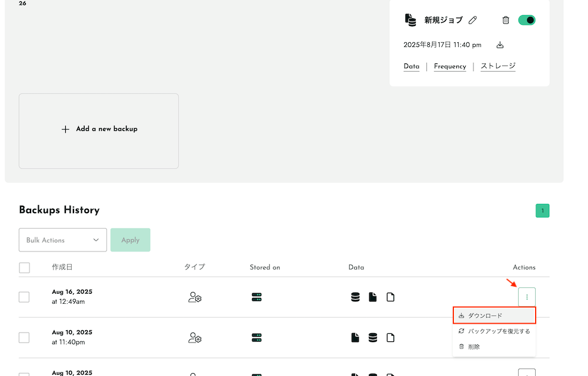Click the Actions column header
The height and width of the screenshot is (376, 588).
pos(524,267)
